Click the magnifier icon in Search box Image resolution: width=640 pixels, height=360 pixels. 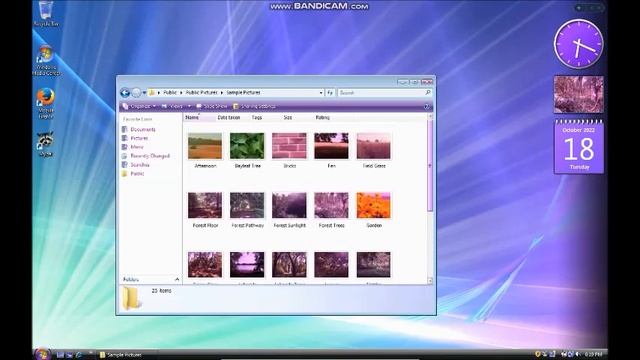428,93
